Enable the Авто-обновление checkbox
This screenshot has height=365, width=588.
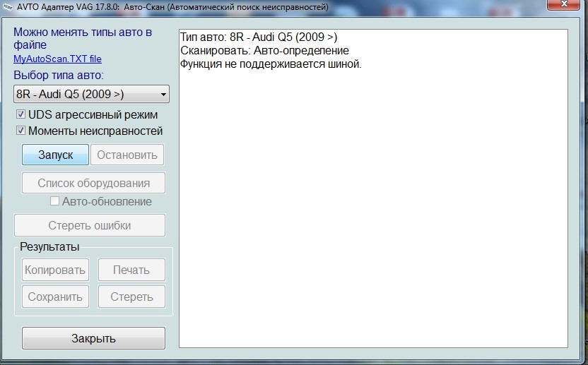[x=55, y=201]
